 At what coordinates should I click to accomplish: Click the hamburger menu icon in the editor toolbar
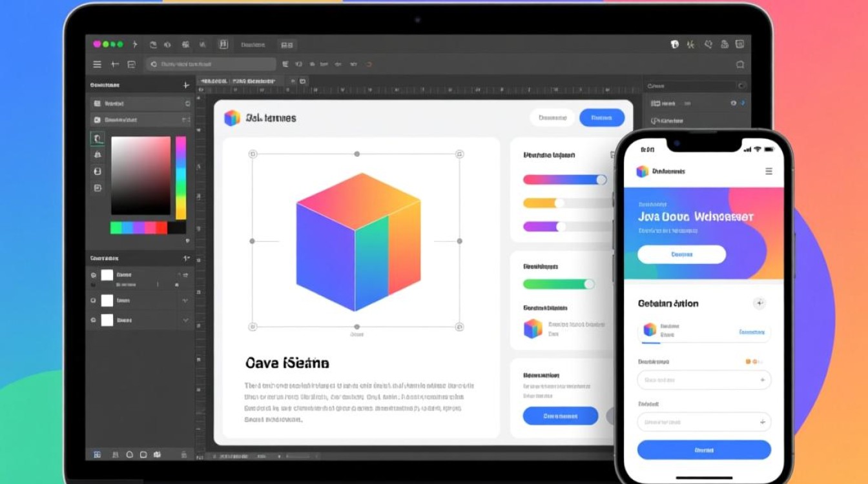(97, 65)
